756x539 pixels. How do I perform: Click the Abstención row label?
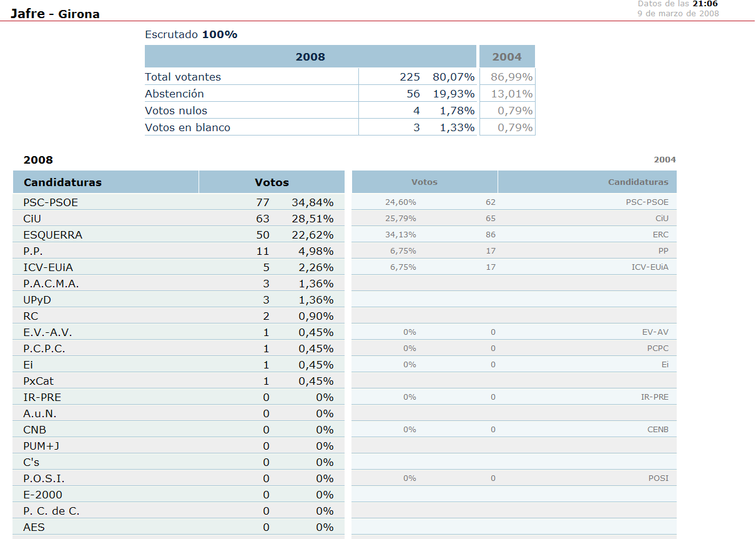[x=174, y=94]
